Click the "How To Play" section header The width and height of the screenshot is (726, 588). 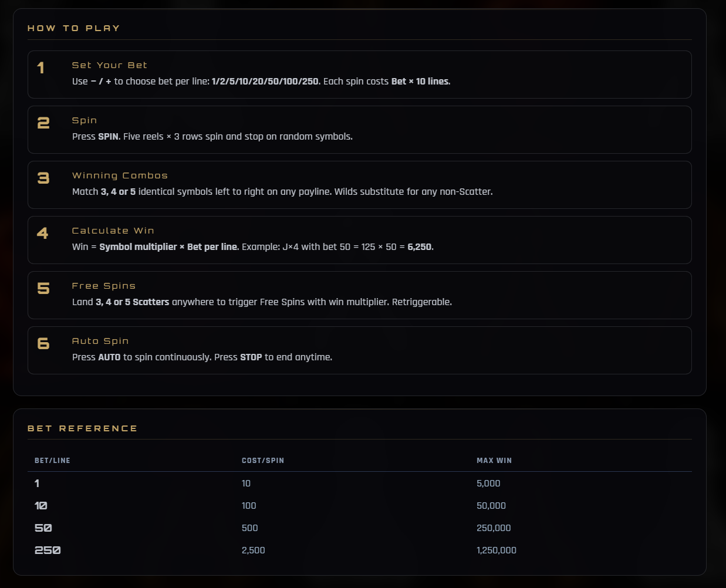pos(74,28)
